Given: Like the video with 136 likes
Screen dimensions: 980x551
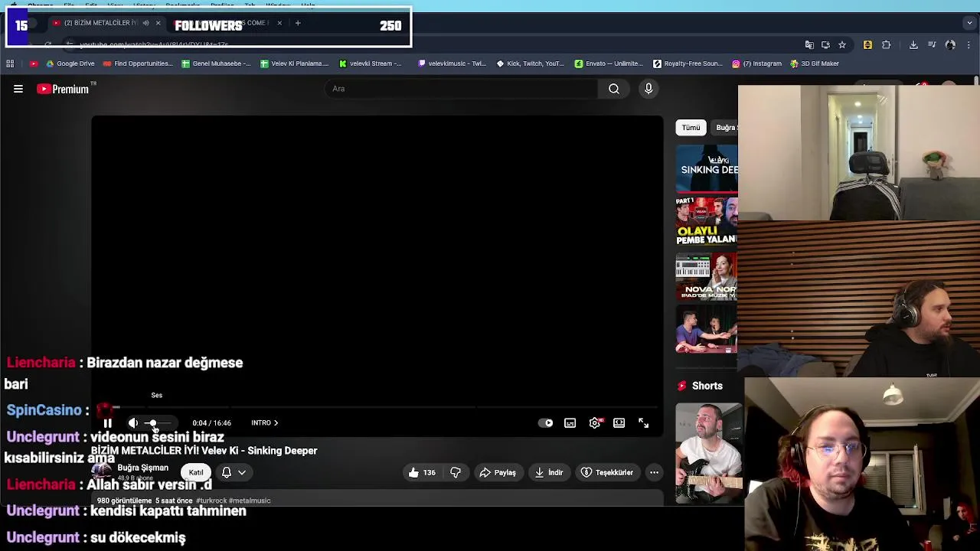Looking at the screenshot, I should pyautogui.click(x=422, y=472).
